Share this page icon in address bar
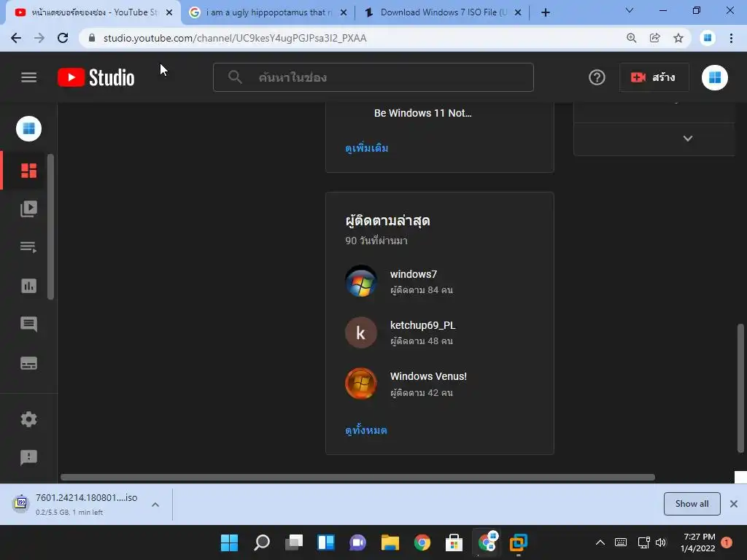The image size is (747, 560). (654, 38)
